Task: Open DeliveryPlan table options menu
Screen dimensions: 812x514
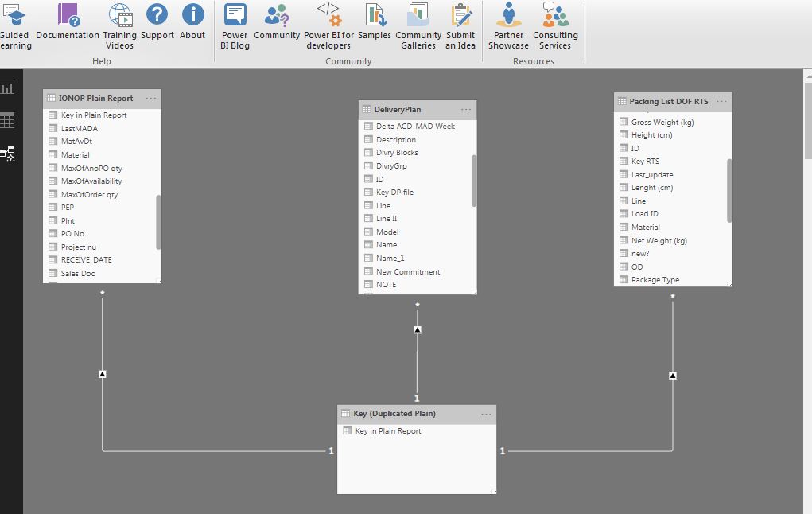Action: 466,109
